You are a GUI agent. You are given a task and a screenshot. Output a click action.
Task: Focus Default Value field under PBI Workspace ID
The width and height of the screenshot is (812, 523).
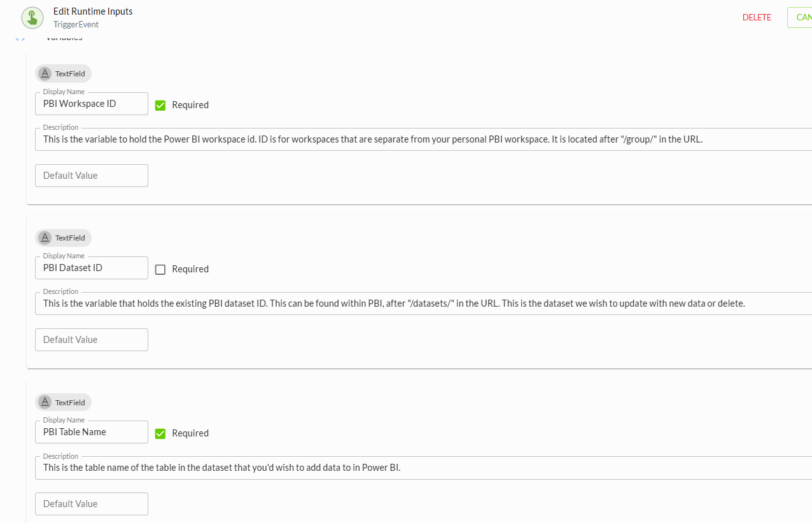[92, 176]
